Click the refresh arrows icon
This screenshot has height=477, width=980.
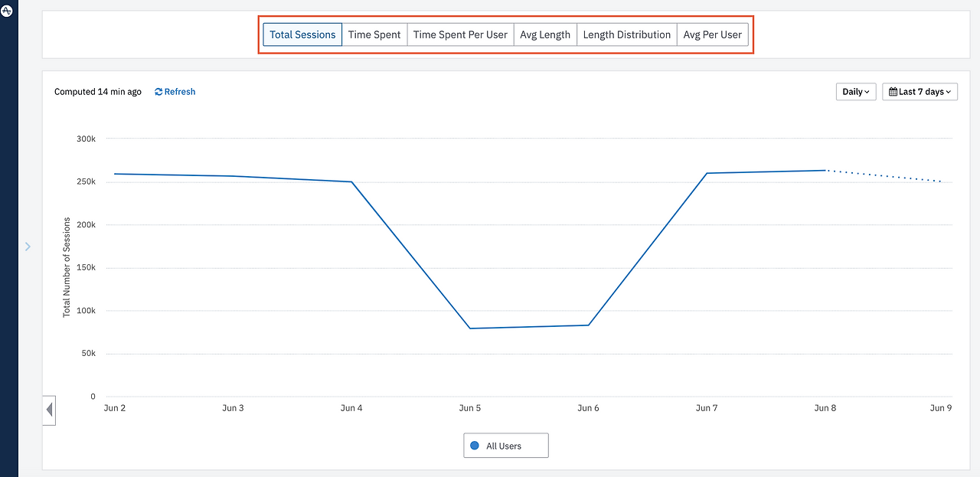(158, 92)
